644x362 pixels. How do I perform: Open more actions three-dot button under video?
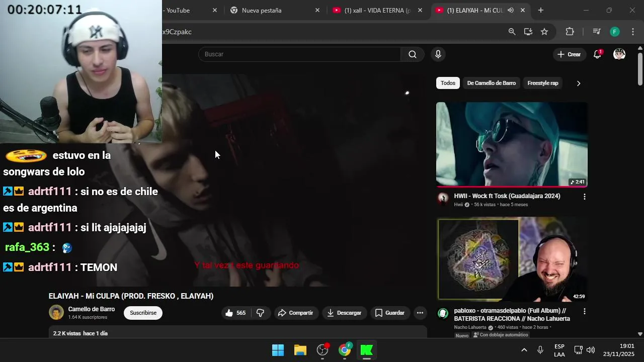[420, 313]
